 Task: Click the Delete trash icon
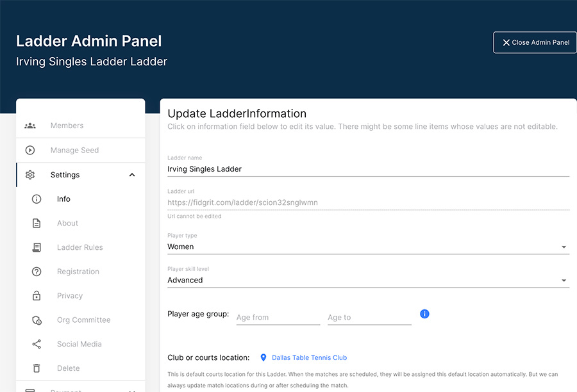(37, 368)
